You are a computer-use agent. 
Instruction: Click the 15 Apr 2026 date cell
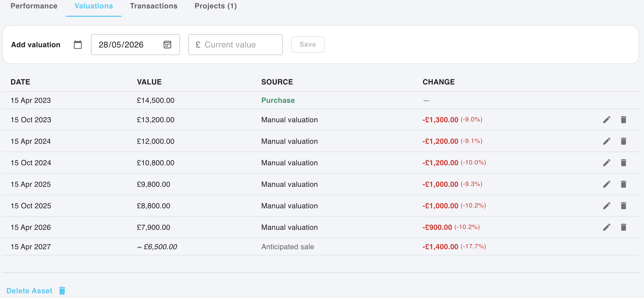[x=31, y=227]
